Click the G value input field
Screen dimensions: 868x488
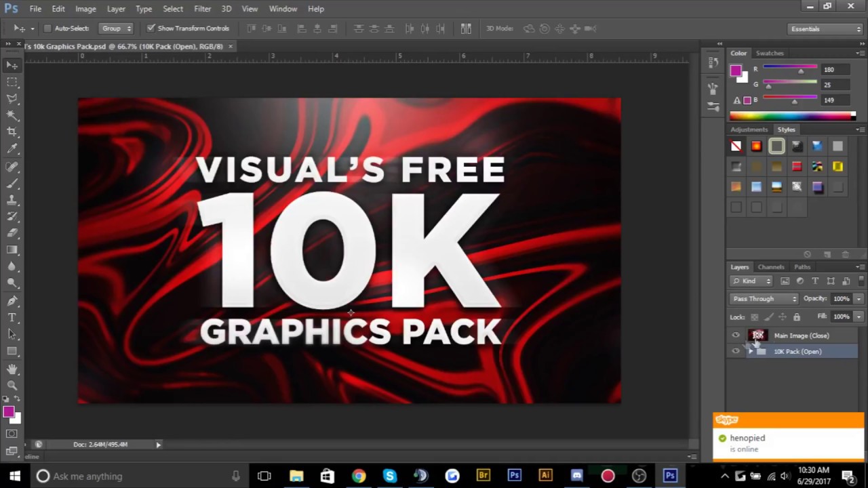(834, 85)
